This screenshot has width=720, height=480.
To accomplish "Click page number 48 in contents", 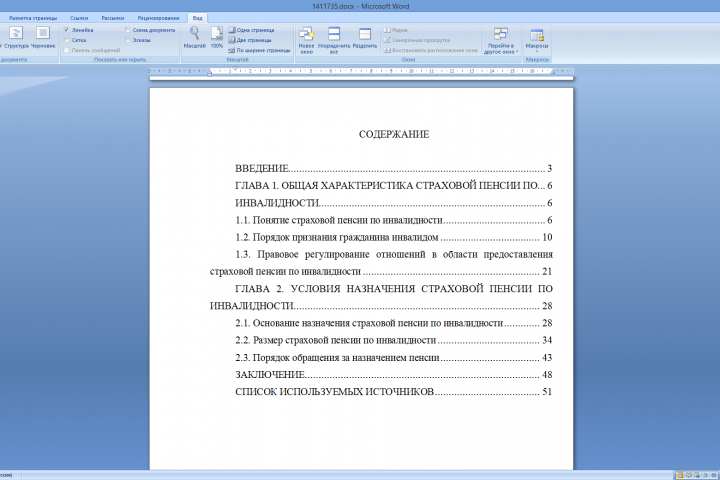I will 547,375.
